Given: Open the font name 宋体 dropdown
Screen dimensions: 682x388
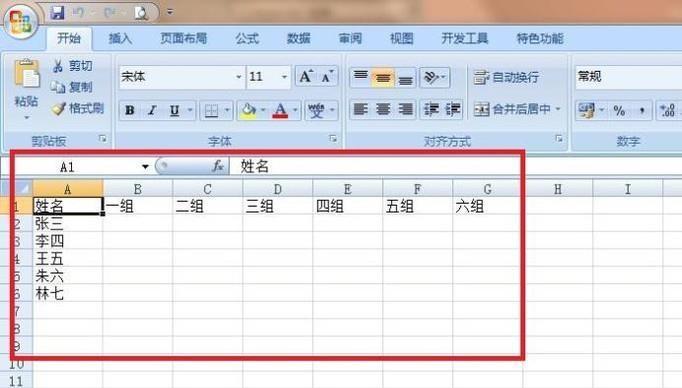Looking at the screenshot, I should click(239, 77).
